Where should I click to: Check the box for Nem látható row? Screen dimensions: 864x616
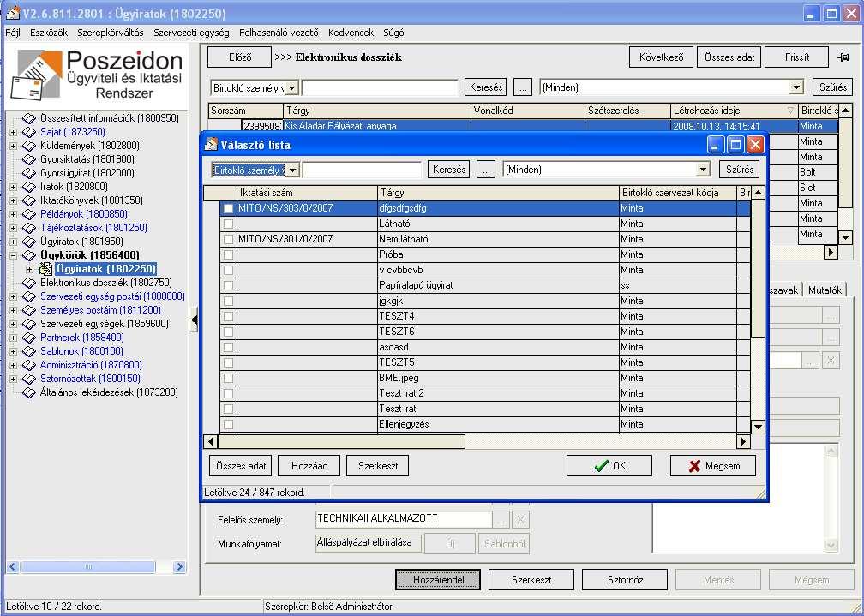(228, 240)
